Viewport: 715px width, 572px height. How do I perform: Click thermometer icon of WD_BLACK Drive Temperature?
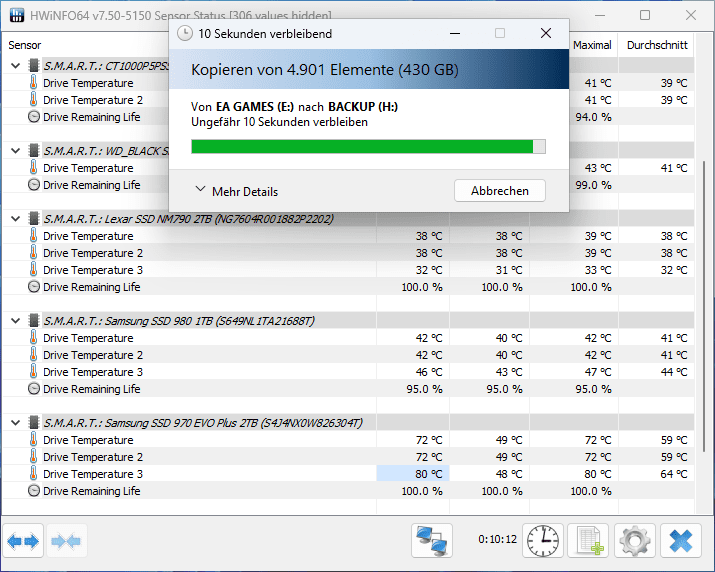33,167
